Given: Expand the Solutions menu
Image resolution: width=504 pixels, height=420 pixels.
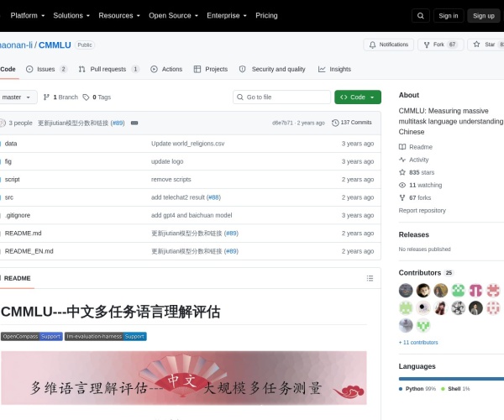Looking at the screenshot, I should click(71, 16).
